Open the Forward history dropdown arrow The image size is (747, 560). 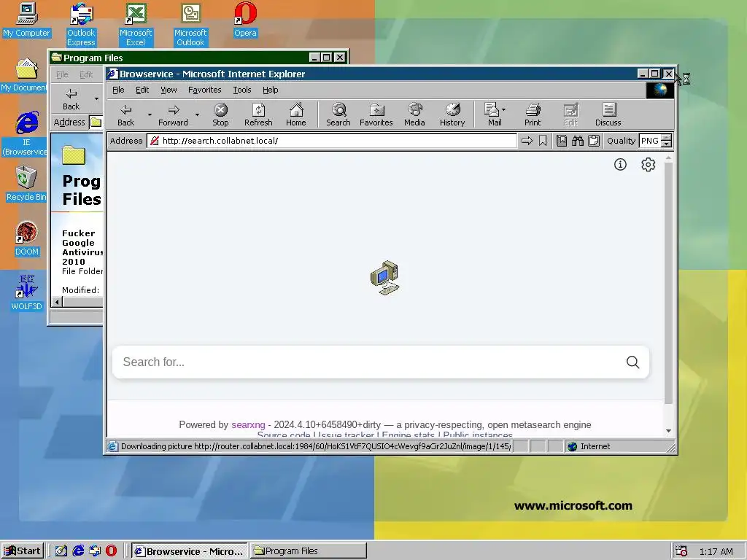click(197, 114)
